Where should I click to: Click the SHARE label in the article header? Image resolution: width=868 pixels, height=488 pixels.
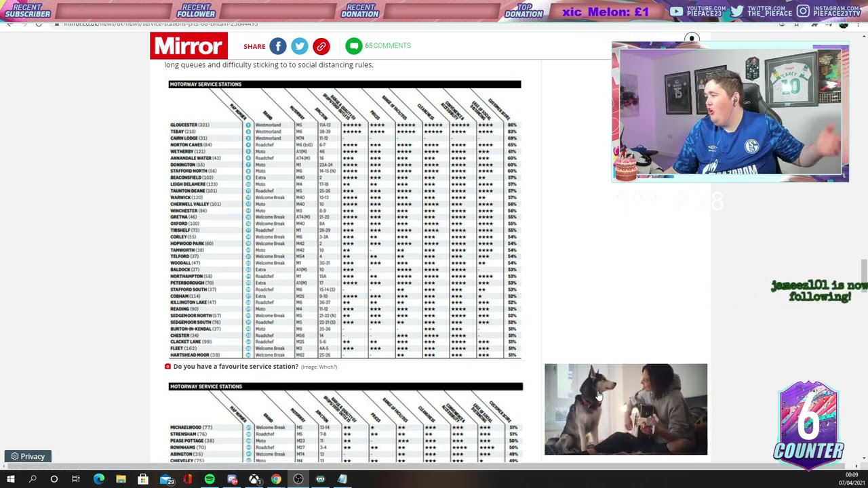click(x=254, y=46)
